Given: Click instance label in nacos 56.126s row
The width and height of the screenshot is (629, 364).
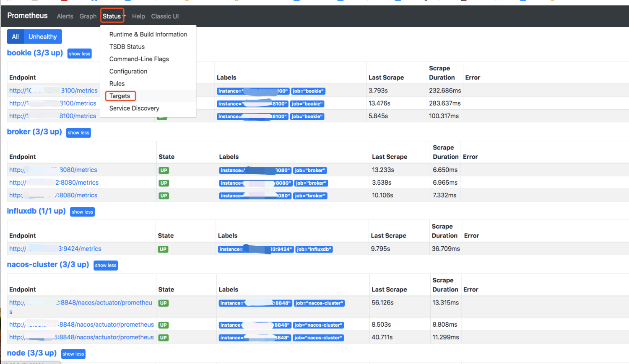Looking at the screenshot, I should coord(255,303).
